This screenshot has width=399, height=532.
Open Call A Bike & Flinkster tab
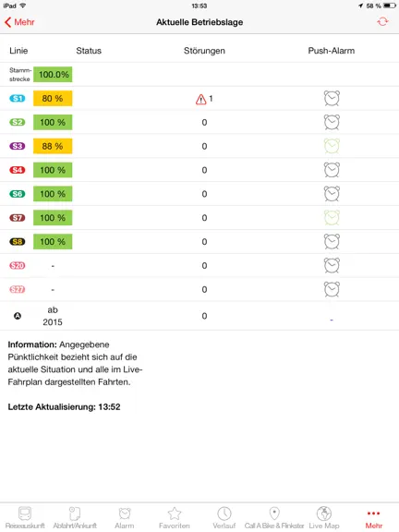pyautogui.click(x=274, y=517)
